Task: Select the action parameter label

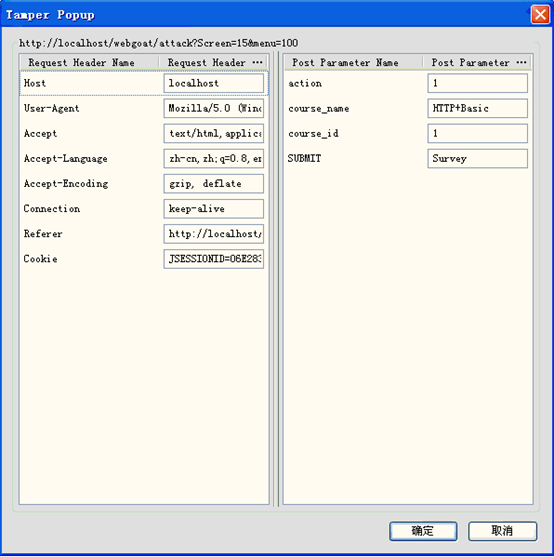Action: point(305,83)
